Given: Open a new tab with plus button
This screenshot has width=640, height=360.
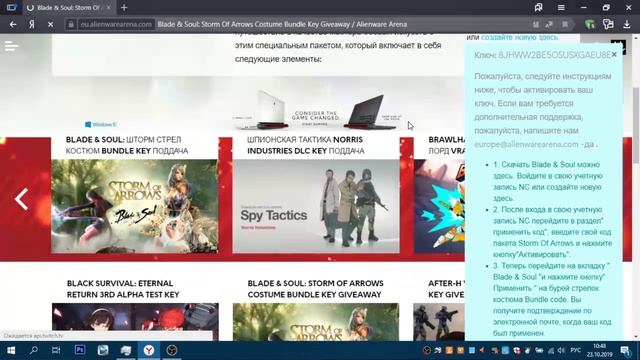Looking at the screenshot, I should coord(124,7).
